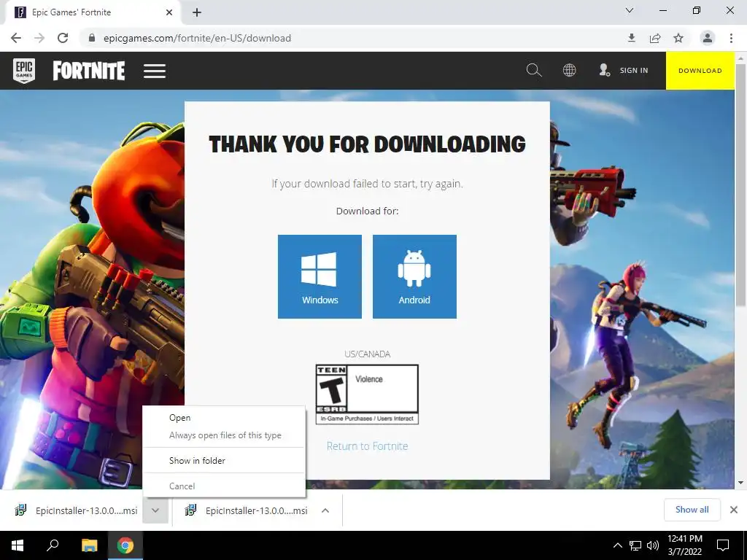The image size is (747, 560).
Task: Click the Chrome taskbar icon
Action: tap(125, 545)
